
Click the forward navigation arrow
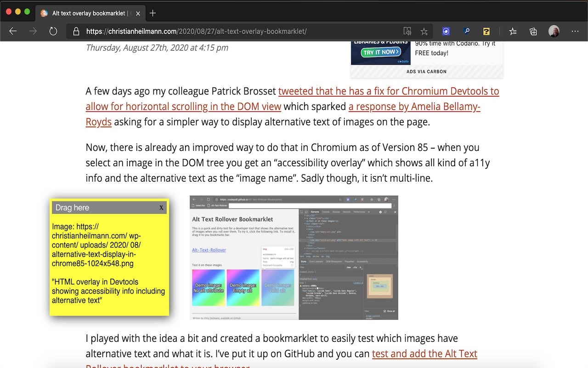point(33,31)
